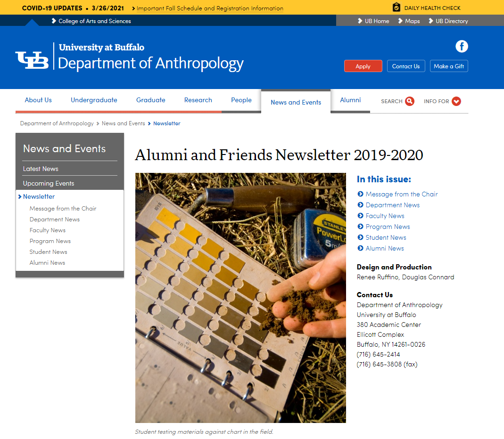504x439 pixels.
Task: Switch to the Alumni navigation tab
Action: tap(350, 100)
